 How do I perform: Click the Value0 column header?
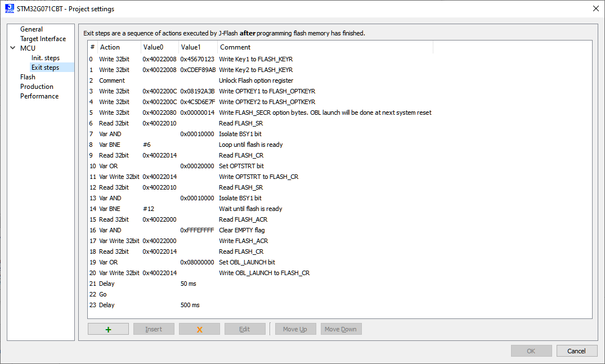coord(160,47)
